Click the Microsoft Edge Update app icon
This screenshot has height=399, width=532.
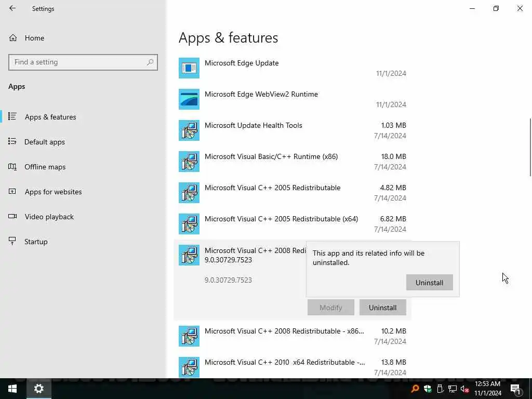tap(189, 68)
